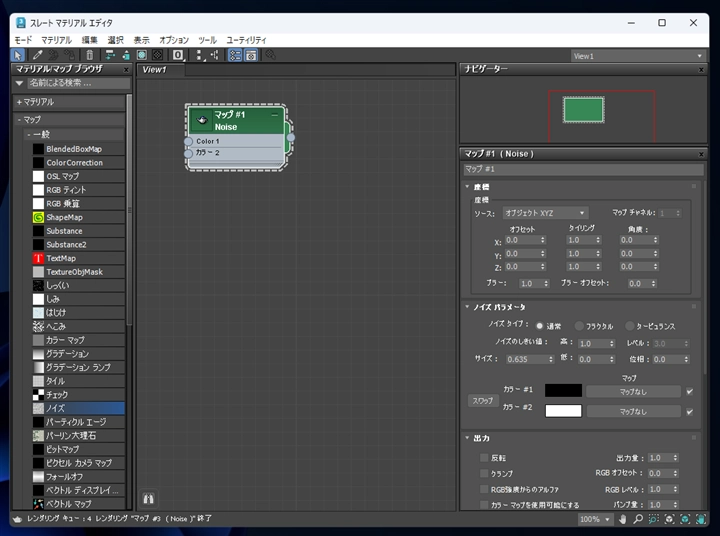Image resolution: width=720 pixels, height=536 pixels.
Task: Toggle カラー #1 map enable checkbox
Action: [689, 391]
